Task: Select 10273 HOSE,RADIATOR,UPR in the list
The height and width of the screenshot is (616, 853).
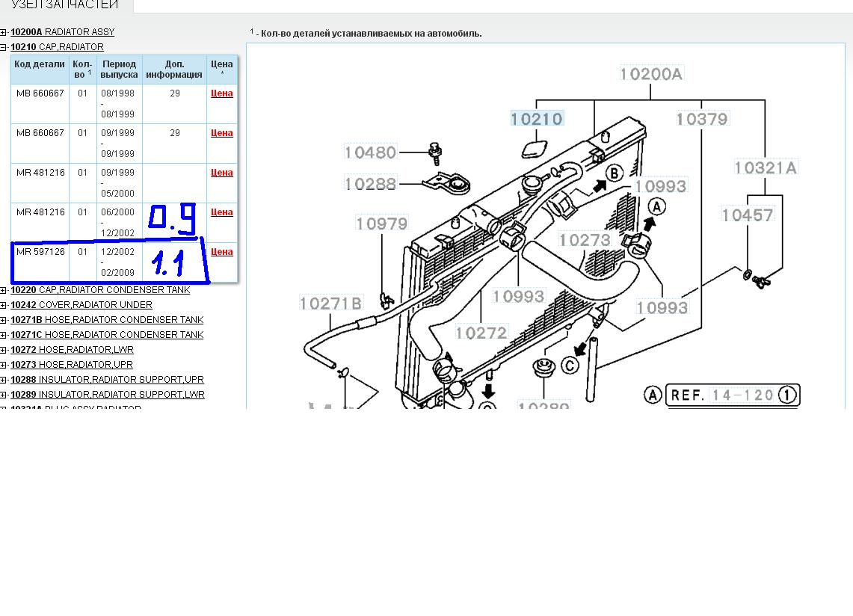Action: (71, 365)
